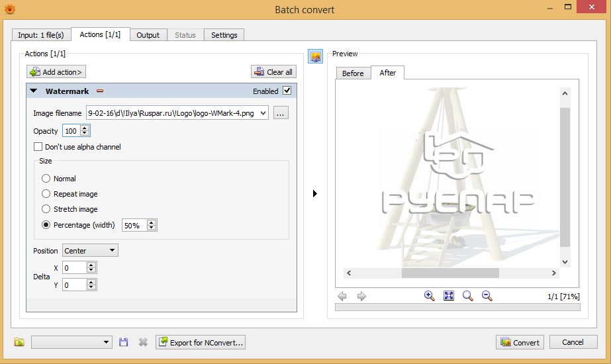Remove the Watermark action via red minus icon
The height and width of the screenshot is (364, 611).
[x=100, y=91]
